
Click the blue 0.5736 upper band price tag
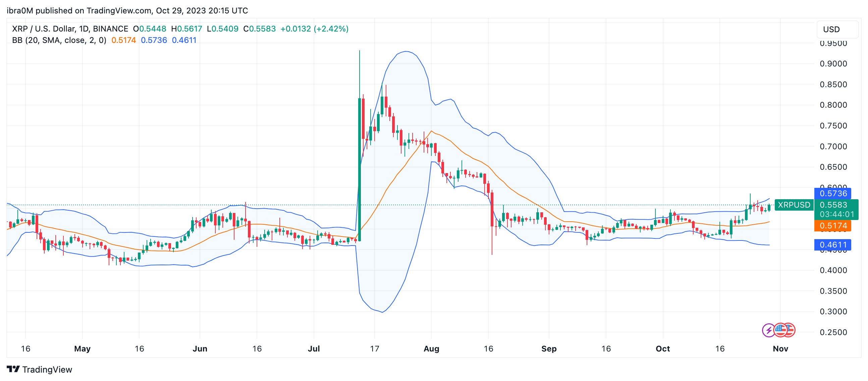pos(833,194)
